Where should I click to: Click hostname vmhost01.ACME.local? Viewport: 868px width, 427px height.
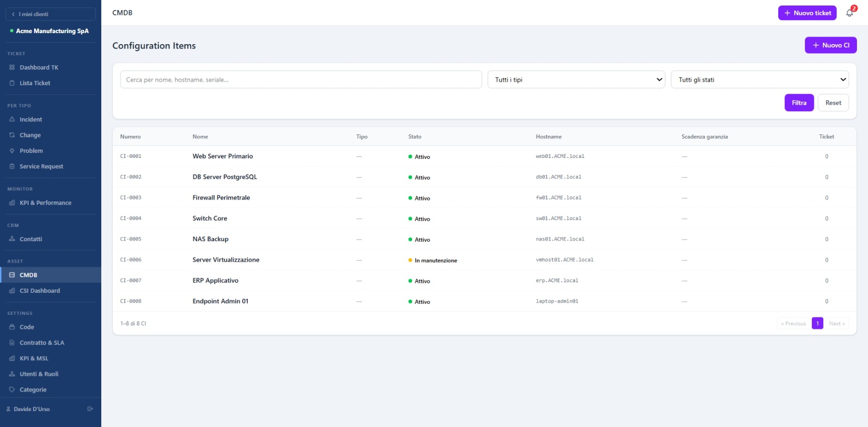pos(564,260)
